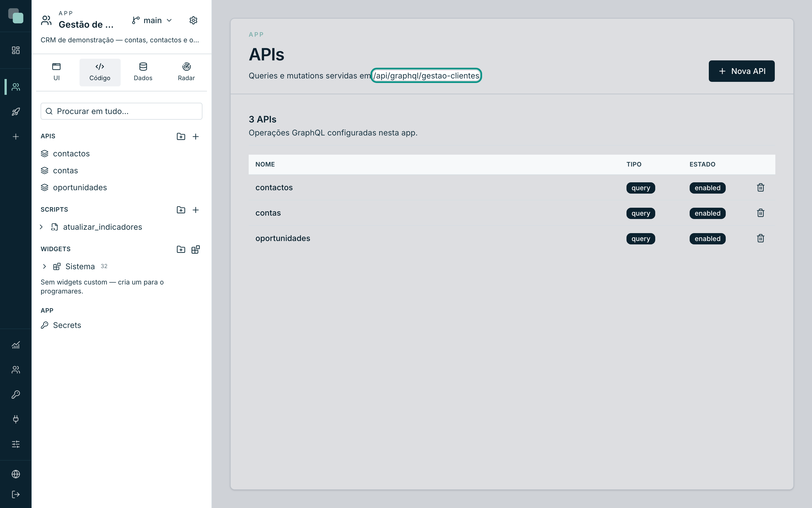The height and width of the screenshot is (508, 812).
Task: Expand the atualizar_indicadores script
Action: point(41,227)
